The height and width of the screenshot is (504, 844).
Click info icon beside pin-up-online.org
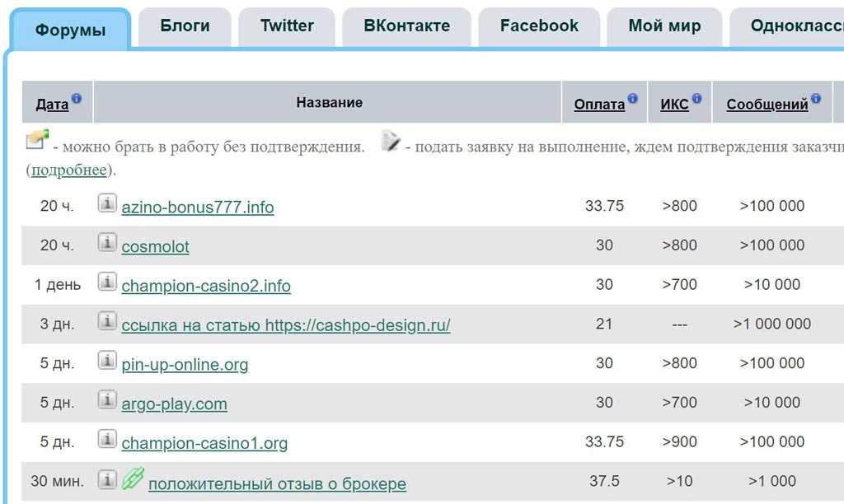point(107,361)
